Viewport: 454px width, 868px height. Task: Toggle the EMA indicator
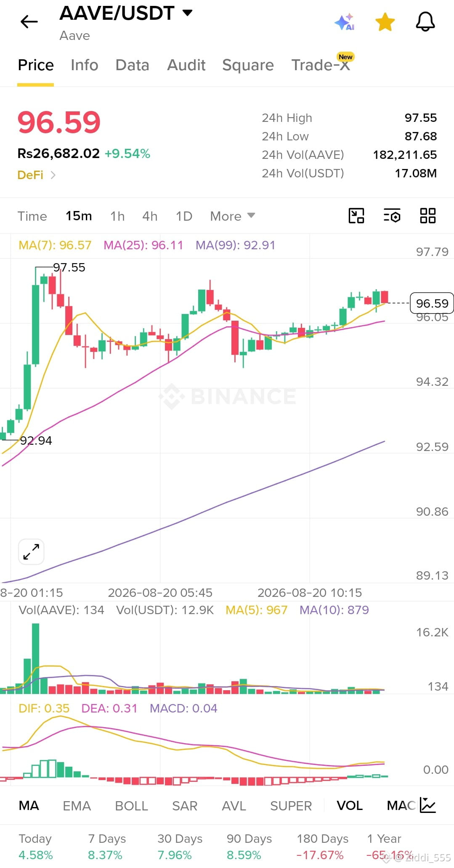(x=77, y=806)
